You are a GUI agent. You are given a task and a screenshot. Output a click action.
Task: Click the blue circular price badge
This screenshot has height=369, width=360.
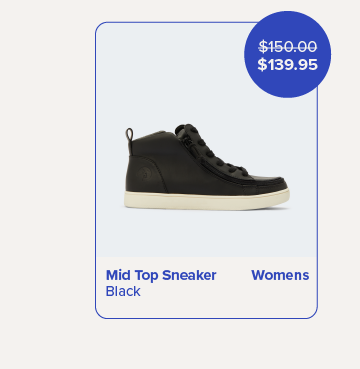click(x=287, y=54)
